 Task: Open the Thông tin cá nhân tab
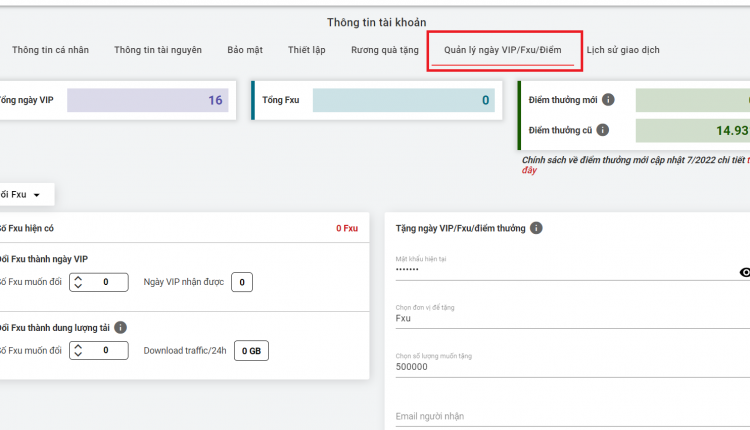pos(50,50)
